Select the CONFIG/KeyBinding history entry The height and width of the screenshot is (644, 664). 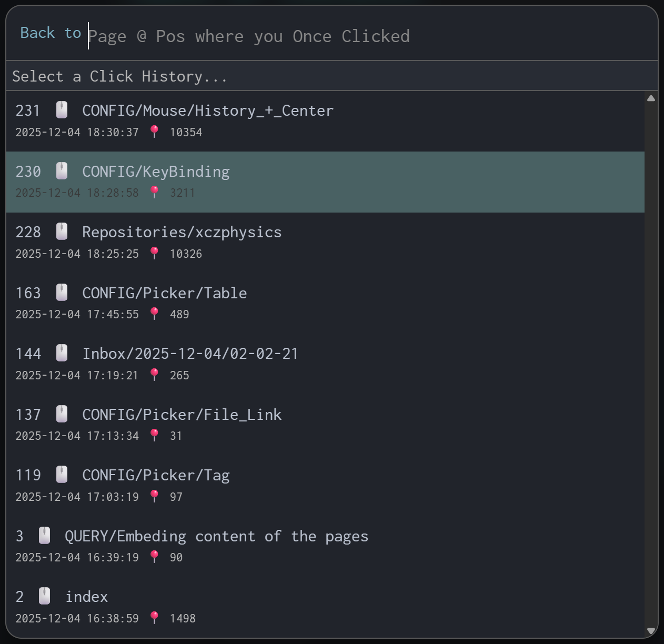[x=156, y=172]
